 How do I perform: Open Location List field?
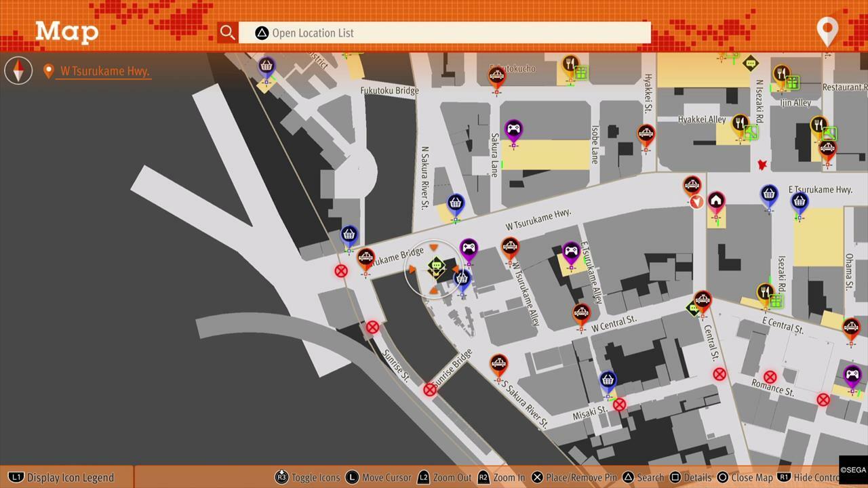pyautogui.click(x=444, y=33)
